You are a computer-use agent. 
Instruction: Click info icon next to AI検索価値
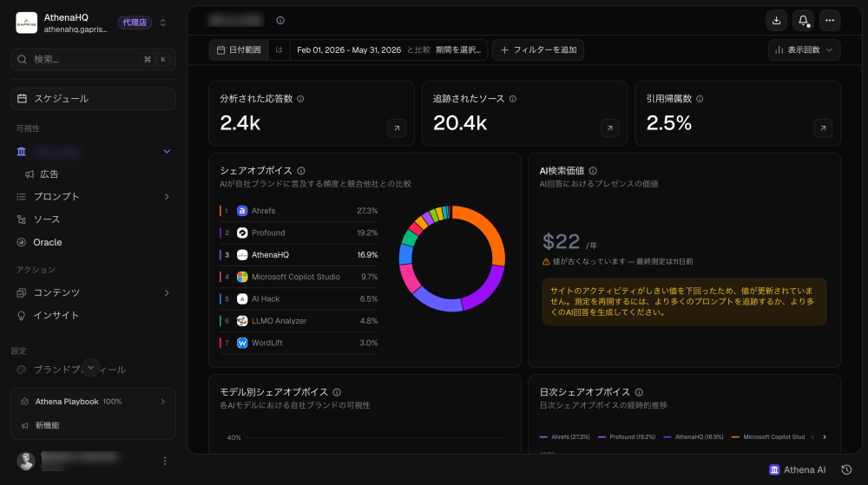tap(593, 171)
